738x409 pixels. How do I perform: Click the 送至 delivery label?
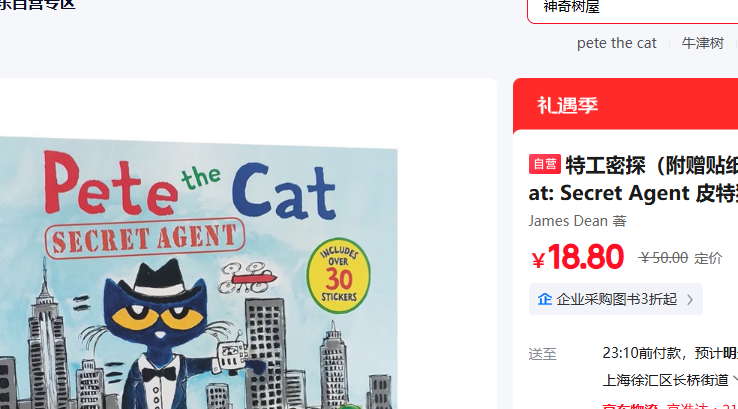[542, 354]
